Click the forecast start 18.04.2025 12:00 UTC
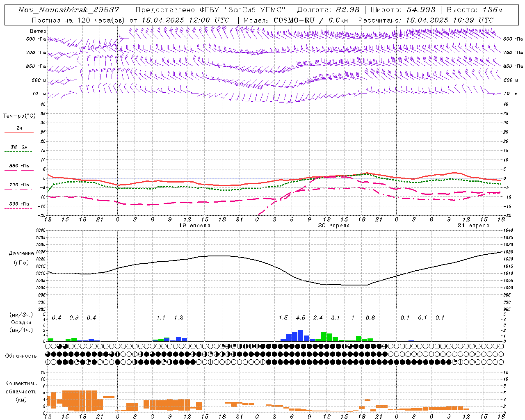This screenshot has height=420, width=525. (185, 20)
